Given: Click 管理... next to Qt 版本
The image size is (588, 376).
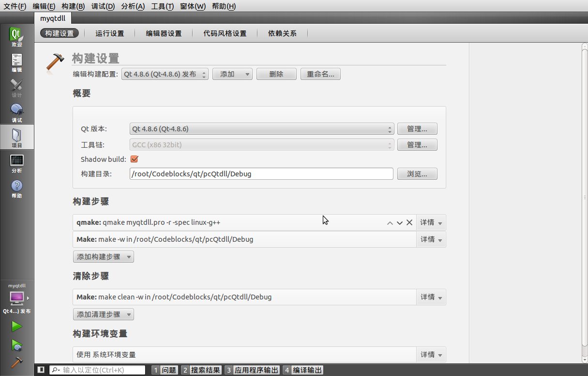Looking at the screenshot, I should tap(417, 129).
